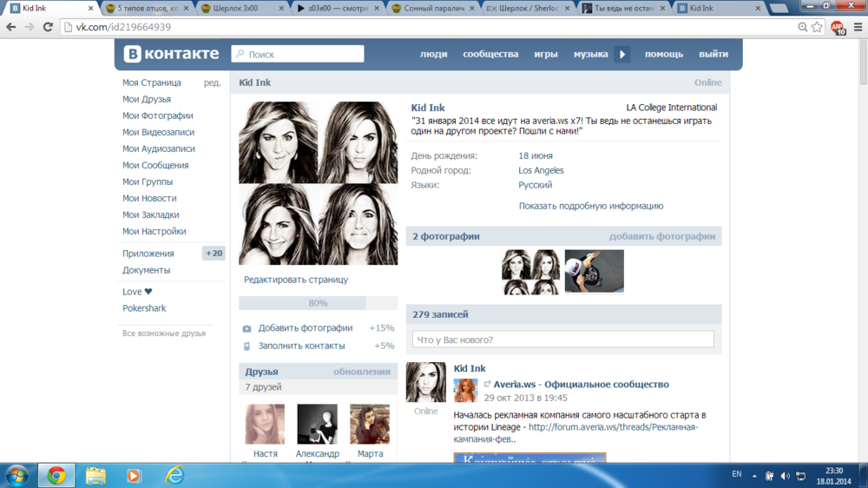The height and width of the screenshot is (488, 868).
Task: Click 'выйти' to log out
Action: click(713, 54)
